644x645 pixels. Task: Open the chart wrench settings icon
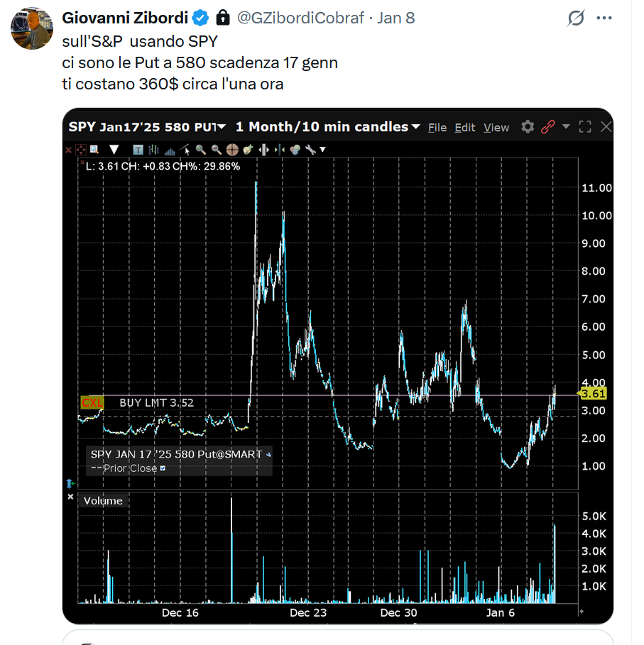click(310, 150)
